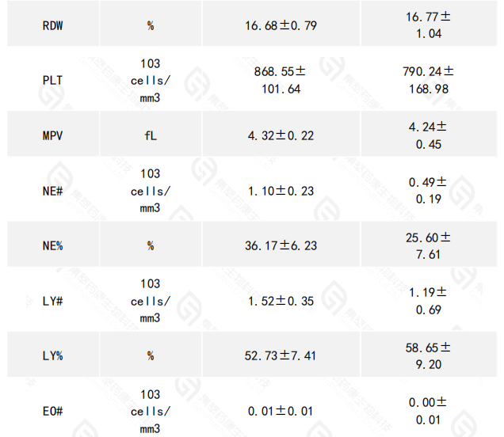Select the EO# row label
This screenshot has height=437, width=504.
[52, 411]
